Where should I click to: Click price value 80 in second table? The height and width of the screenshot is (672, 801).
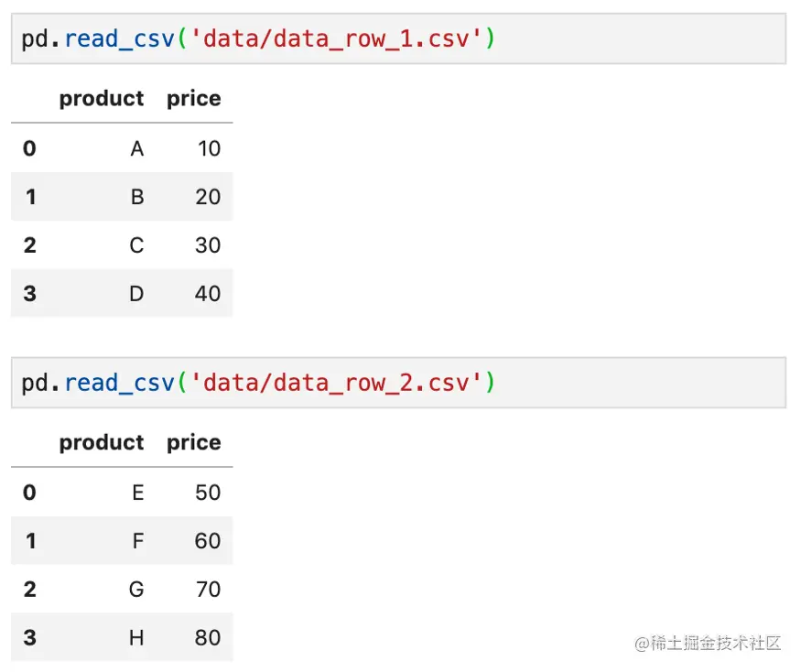coord(208,638)
